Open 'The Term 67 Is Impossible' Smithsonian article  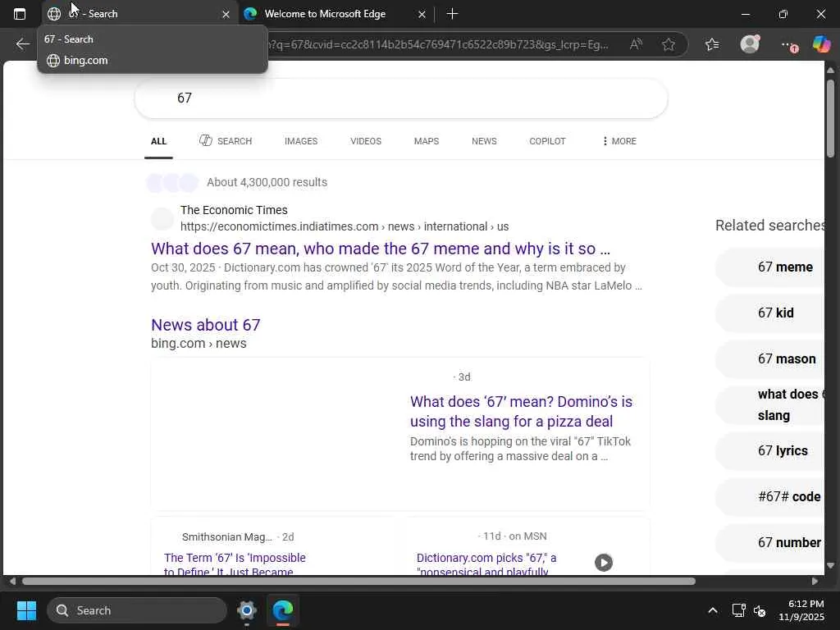pyautogui.click(x=235, y=564)
